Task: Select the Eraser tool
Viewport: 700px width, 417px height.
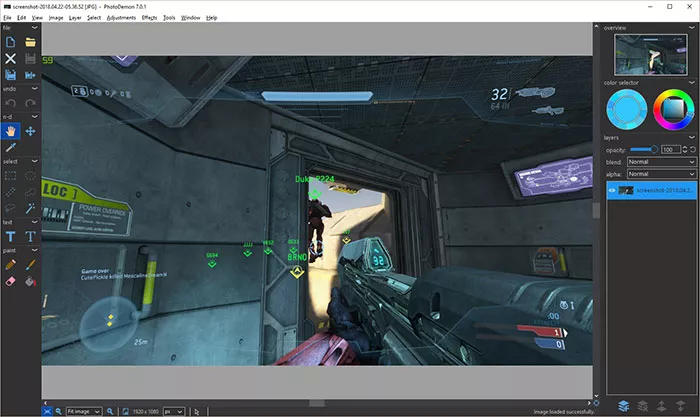Action: 10,281
